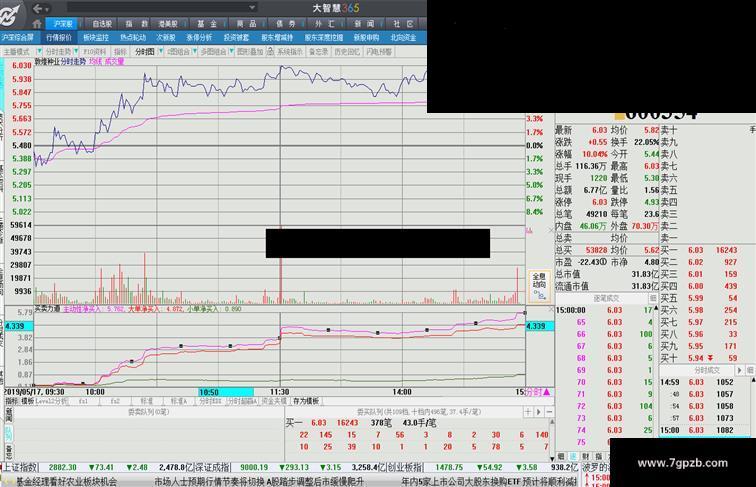Open the 历史回忆 toolbar button

click(x=347, y=51)
